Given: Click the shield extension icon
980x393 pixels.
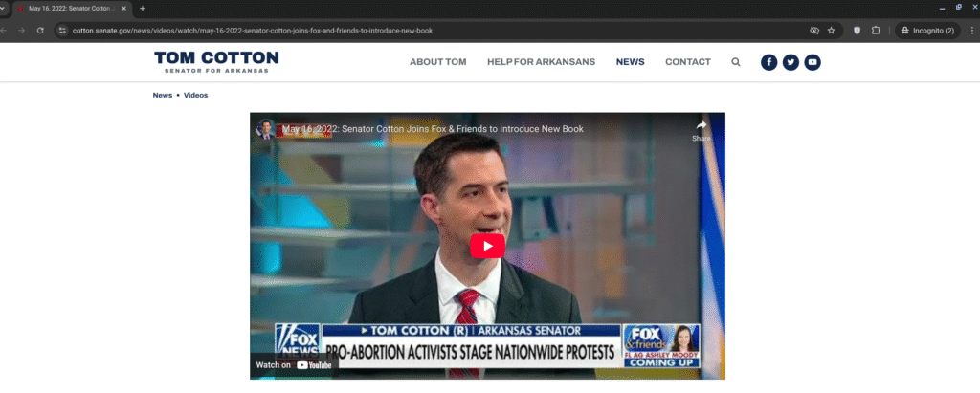Looking at the screenshot, I should (x=857, y=31).
